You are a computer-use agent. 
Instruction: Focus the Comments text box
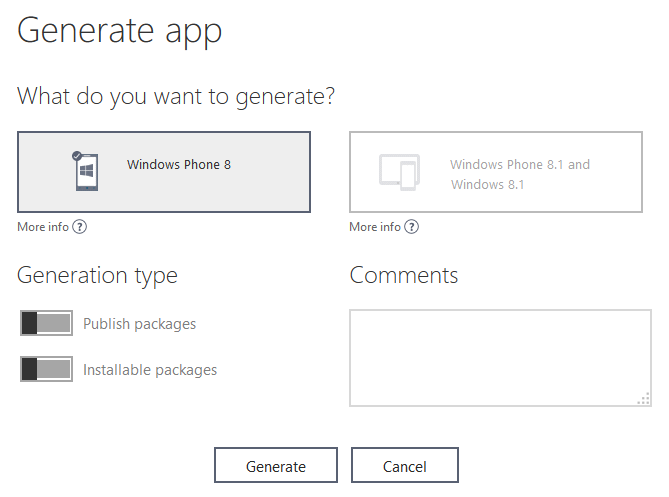499,357
